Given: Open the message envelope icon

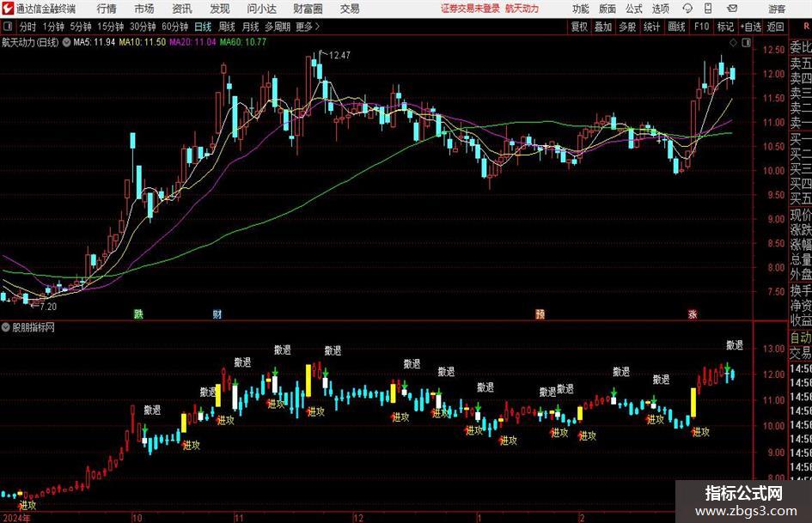Looking at the screenshot, I should tap(732, 9).
